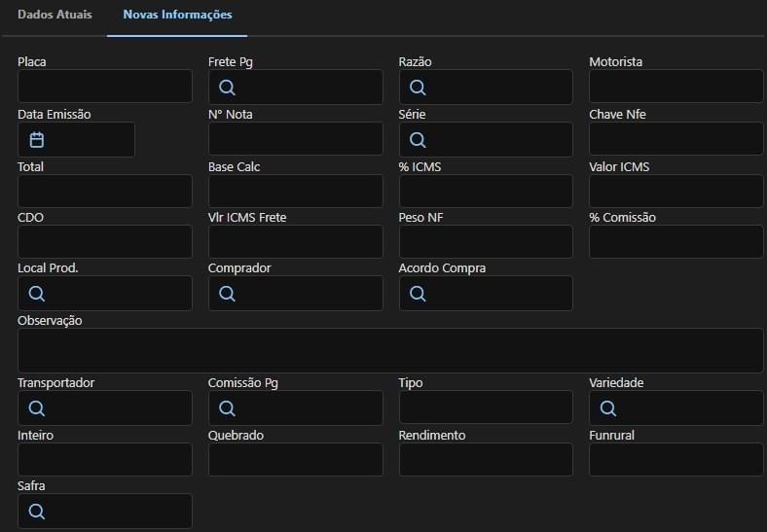Screen dimensions: 767x532
Task: Click the magnifier icon in Razão field
Action: click(418, 88)
